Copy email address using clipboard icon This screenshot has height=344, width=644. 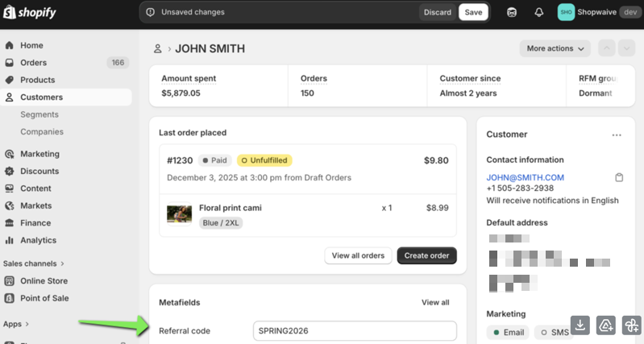[x=619, y=177]
